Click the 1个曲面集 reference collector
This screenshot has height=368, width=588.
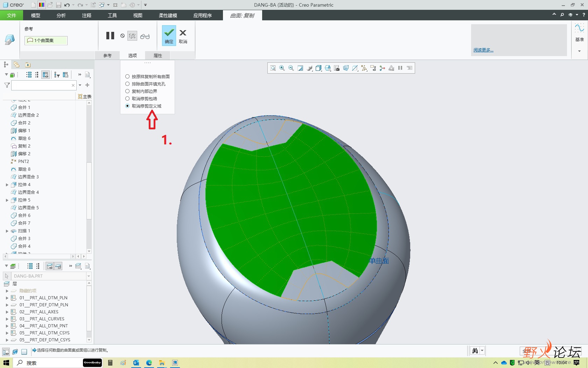point(46,41)
